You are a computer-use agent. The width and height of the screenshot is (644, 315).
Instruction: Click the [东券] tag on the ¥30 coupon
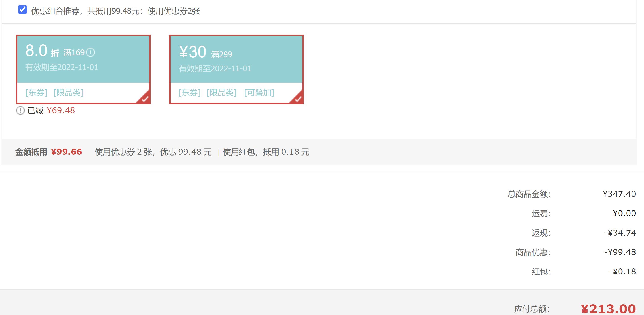click(190, 93)
